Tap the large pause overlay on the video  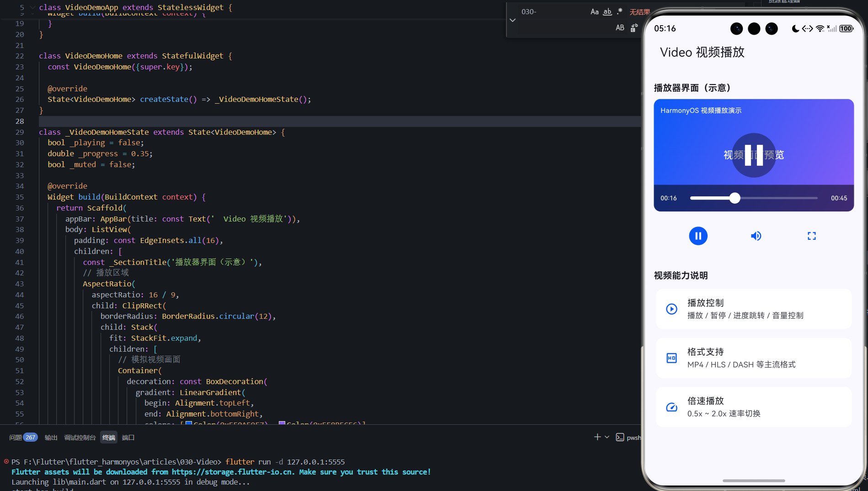point(754,155)
